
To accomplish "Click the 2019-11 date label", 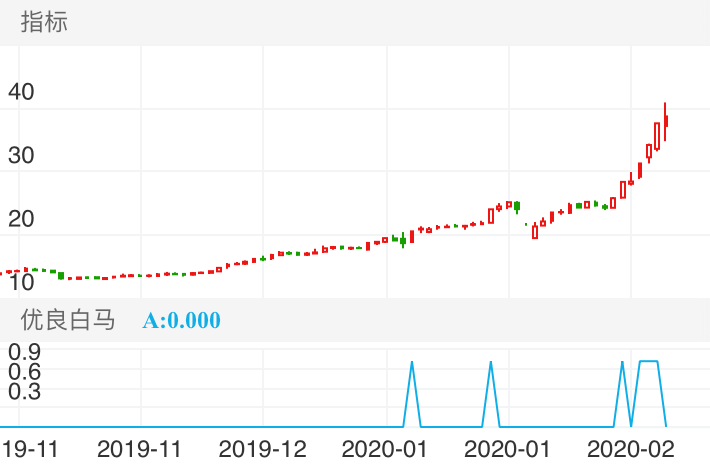I will tap(140, 447).
